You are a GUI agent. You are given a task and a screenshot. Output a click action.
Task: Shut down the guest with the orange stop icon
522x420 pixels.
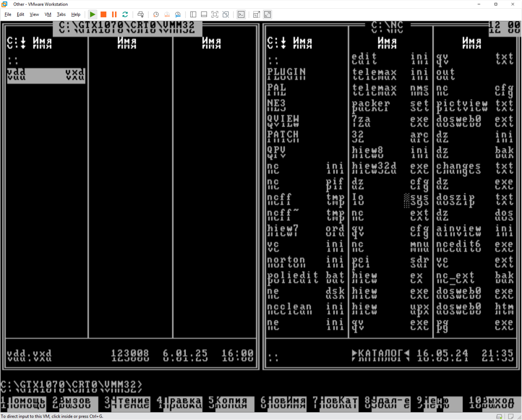point(103,14)
